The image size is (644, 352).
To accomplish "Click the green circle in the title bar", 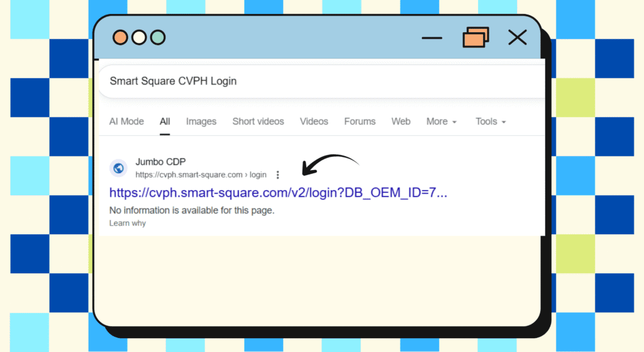I will tap(158, 37).
